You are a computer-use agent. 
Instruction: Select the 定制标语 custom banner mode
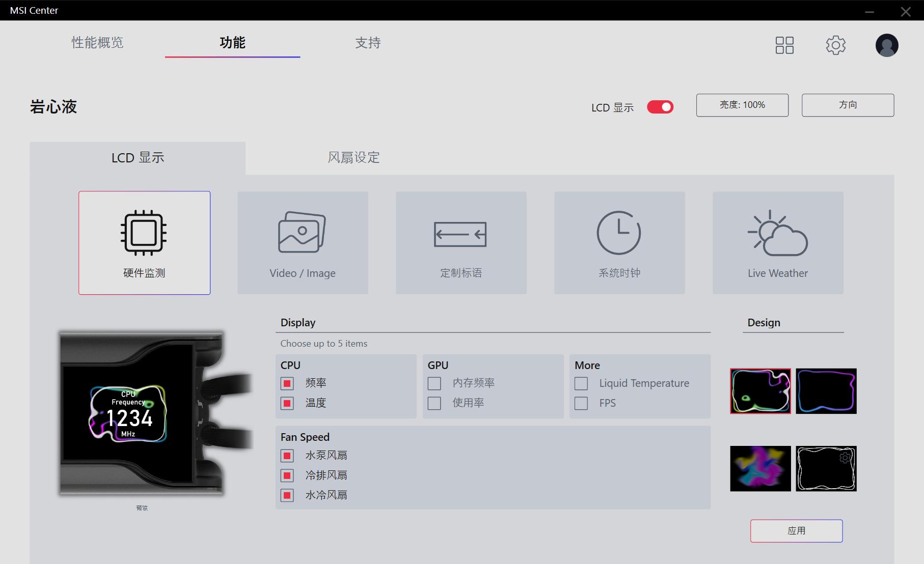[460, 243]
